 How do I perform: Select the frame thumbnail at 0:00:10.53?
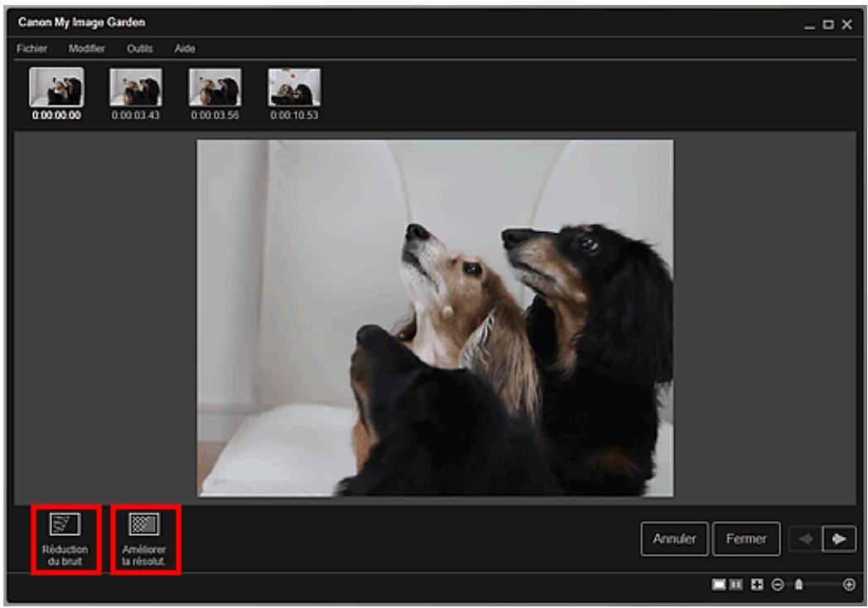click(x=294, y=87)
